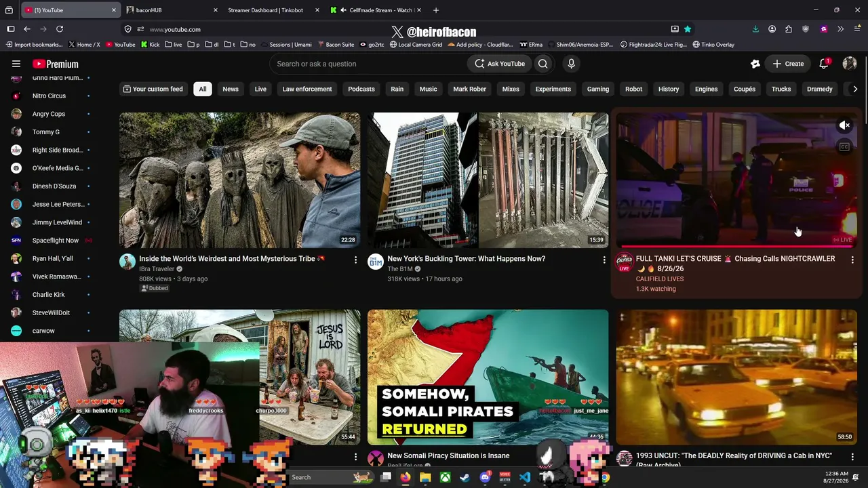
Task: Select the Gaming filter chip
Action: 598,89
